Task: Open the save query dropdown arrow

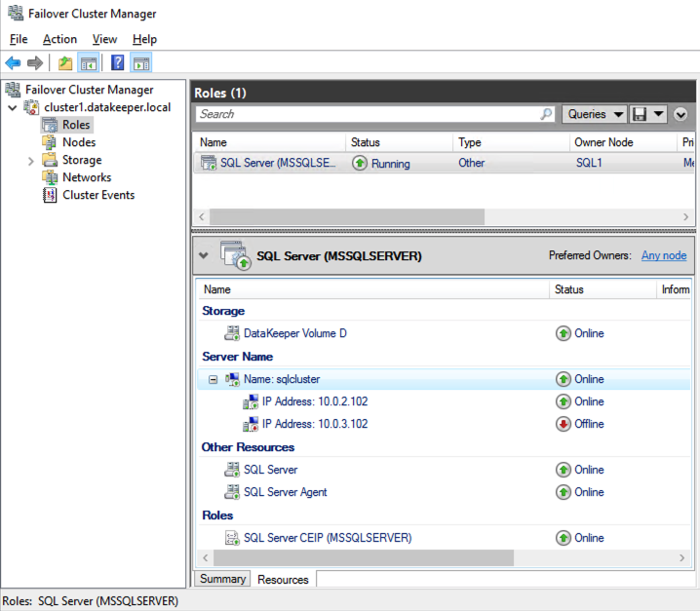Action: click(658, 114)
